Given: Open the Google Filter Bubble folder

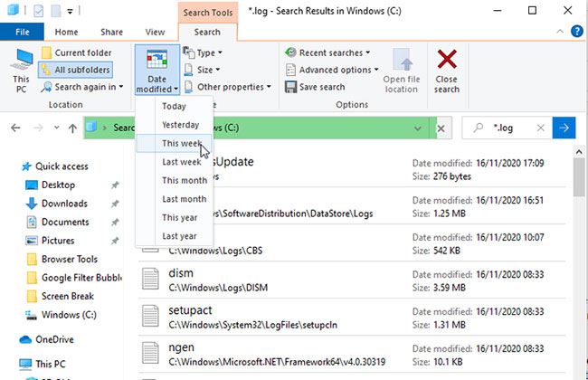Looking at the screenshot, I should click(74, 278).
